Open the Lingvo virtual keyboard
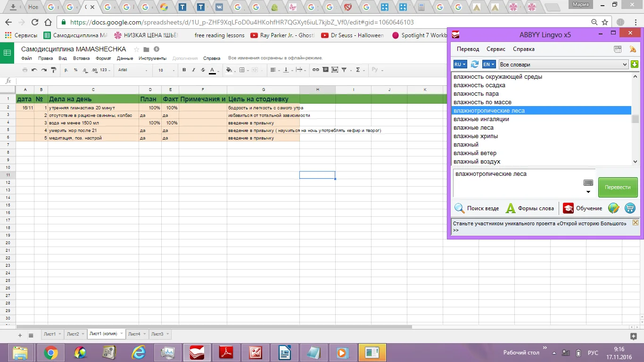This screenshot has height=362, width=644. (x=588, y=183)
